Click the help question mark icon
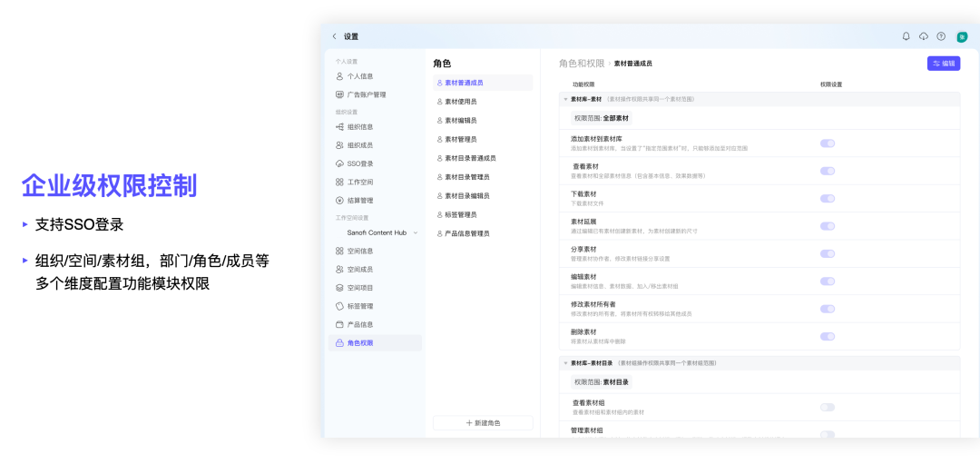Viewport: 980px width, 464px height. pos(941,36)
